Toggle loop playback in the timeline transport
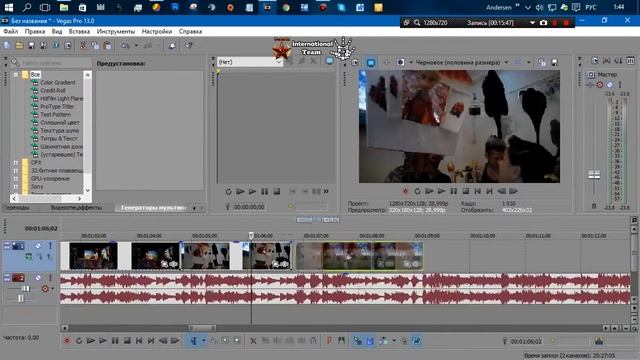 tap(79, 340)
